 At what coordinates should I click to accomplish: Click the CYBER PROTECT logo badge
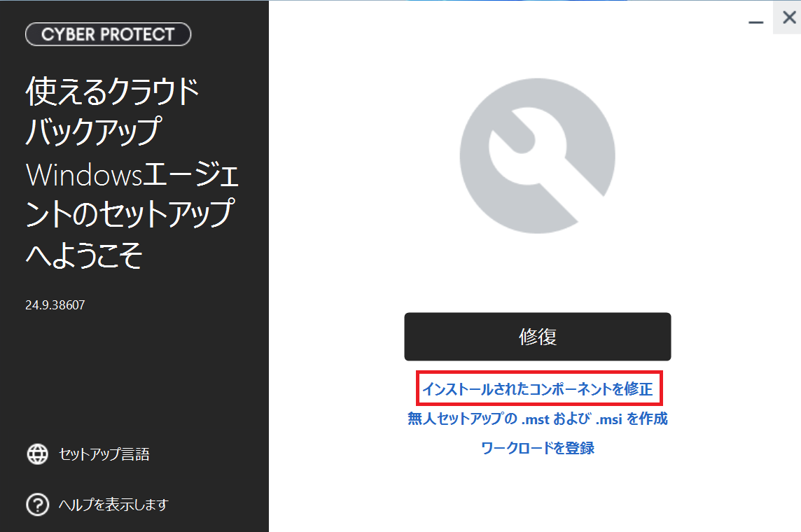pyautogui.click(x=109, y=34)
